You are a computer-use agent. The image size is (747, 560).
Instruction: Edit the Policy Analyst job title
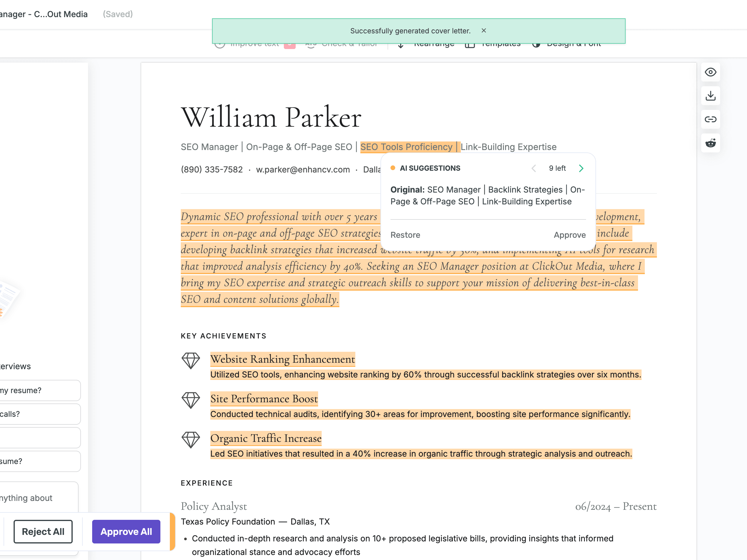tap(214, 506)
